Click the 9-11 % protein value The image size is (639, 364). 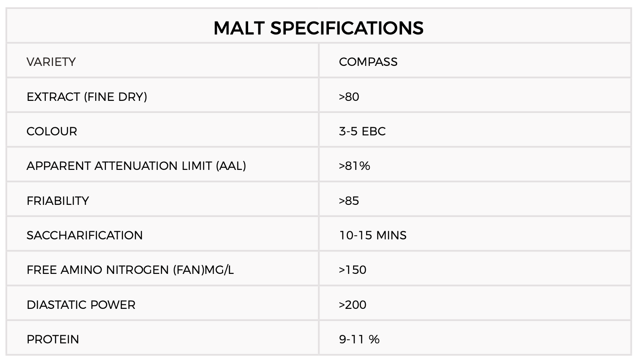point(359,339)
